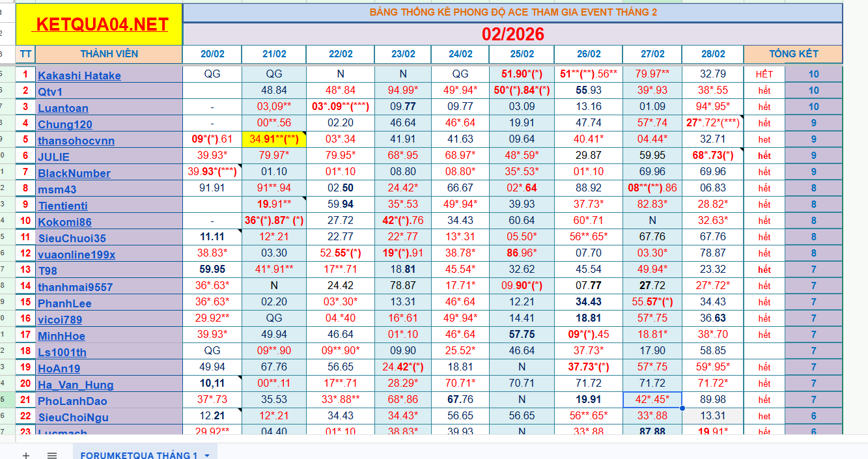
Task: Open the BlackNumber profile link
Action: click(74, 173)
